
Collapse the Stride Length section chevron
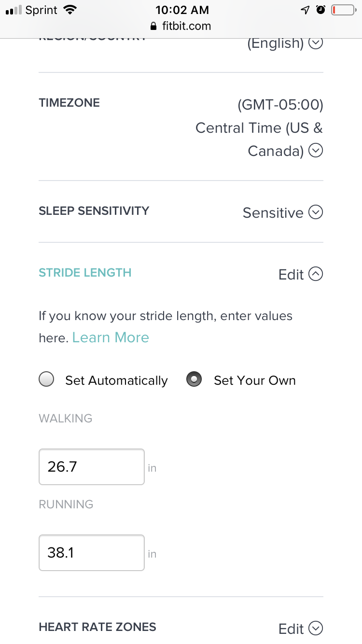316,274
